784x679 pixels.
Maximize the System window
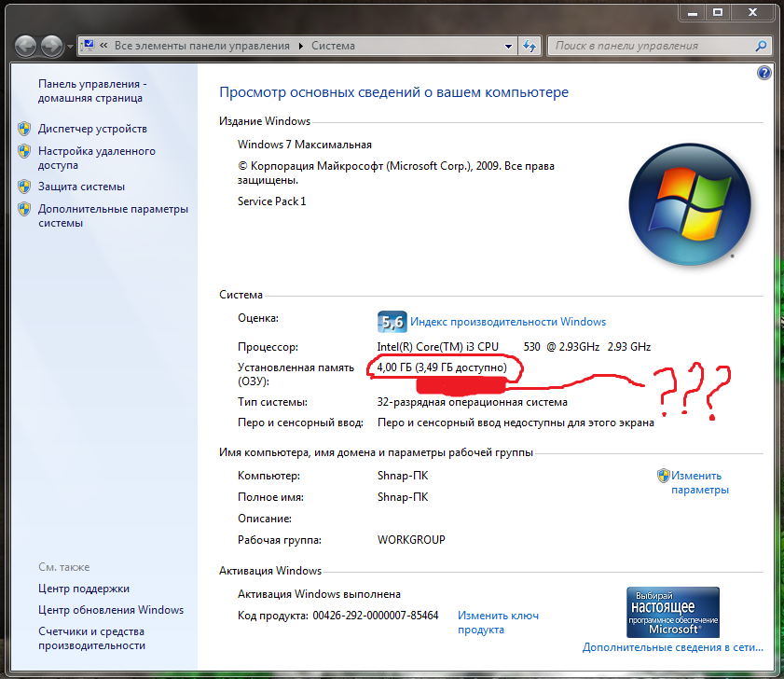tap(718, 12)
